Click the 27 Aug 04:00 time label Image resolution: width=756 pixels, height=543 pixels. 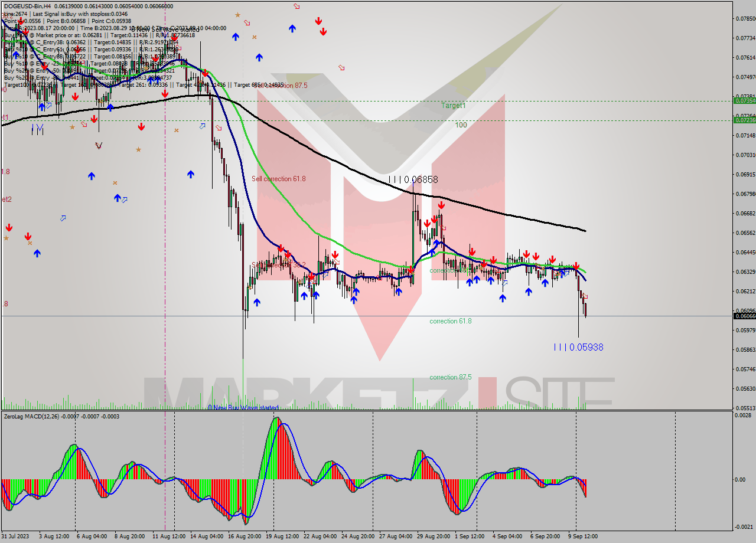tap(396, 537)
